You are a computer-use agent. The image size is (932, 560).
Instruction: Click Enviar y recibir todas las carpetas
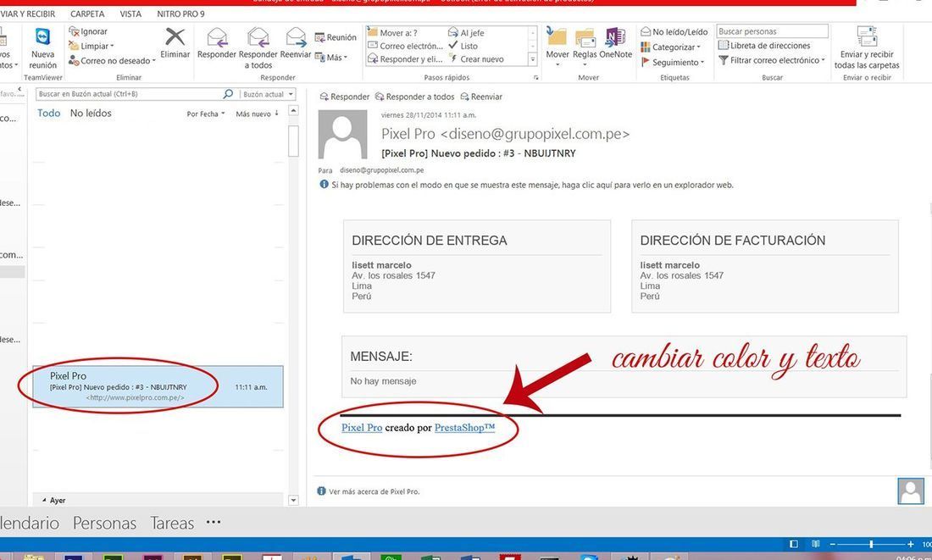pos(867,47)
